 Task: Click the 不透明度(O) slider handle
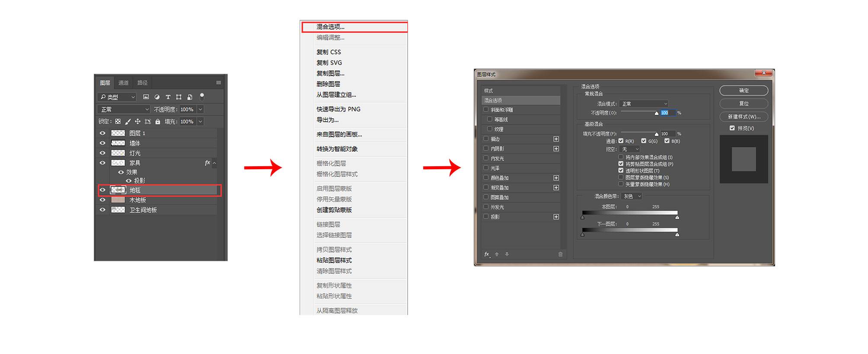click(656, 113)
